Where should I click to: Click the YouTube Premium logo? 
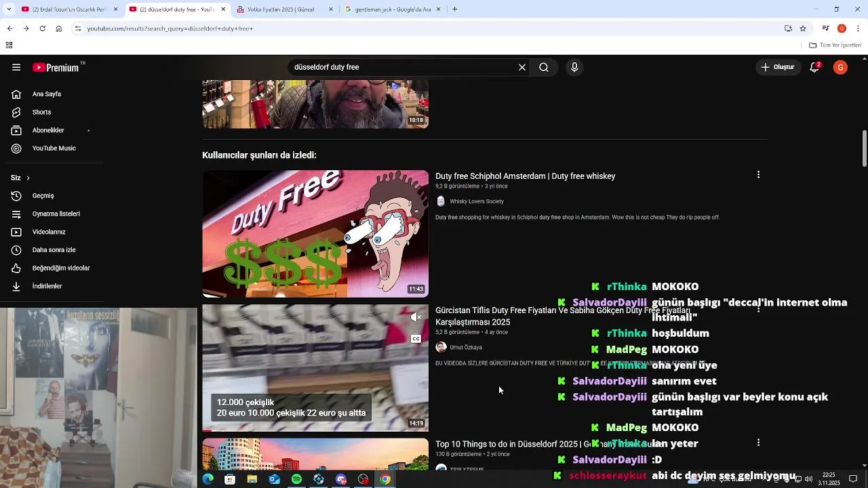56,67
